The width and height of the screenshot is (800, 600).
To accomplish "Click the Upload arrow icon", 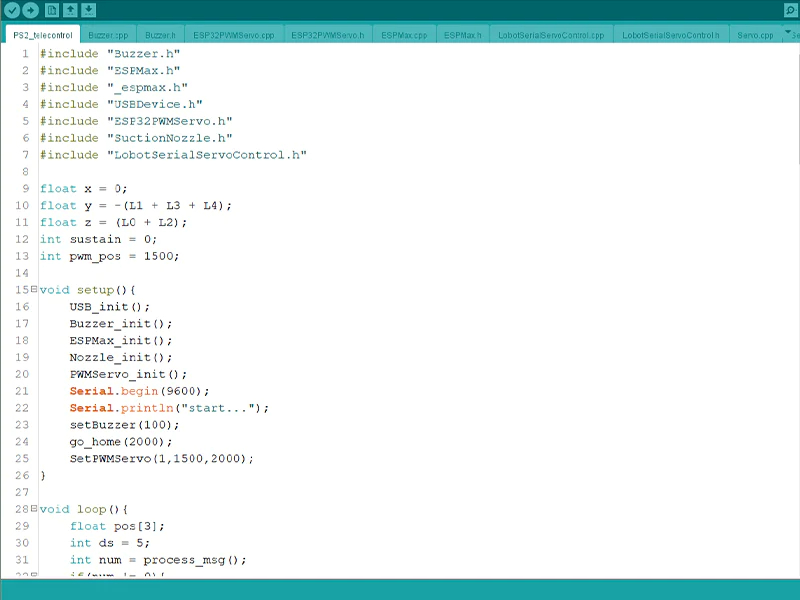I will [31, 10].
